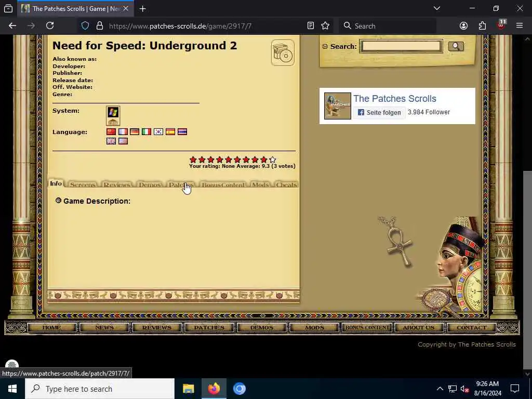532x399 pixels.
Task: Close The Patches Scrolls browser tab
Action: [x=126, y=9]
